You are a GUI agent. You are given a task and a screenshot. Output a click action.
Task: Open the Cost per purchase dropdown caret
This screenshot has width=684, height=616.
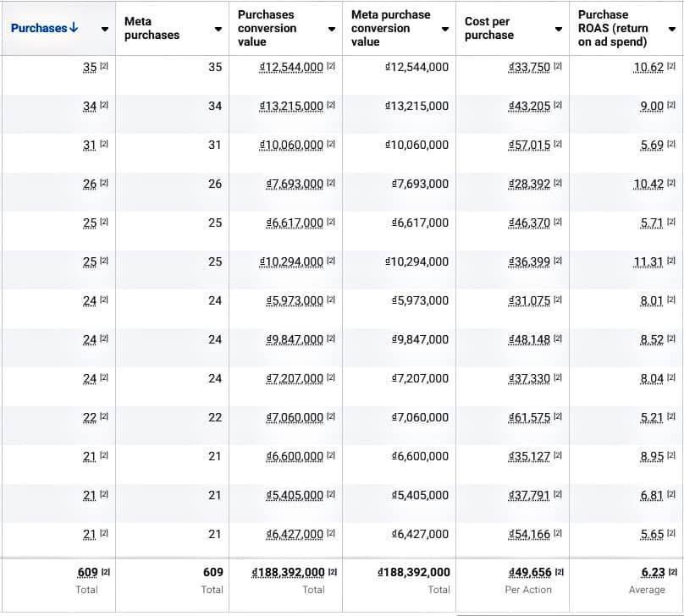[559, 29]
